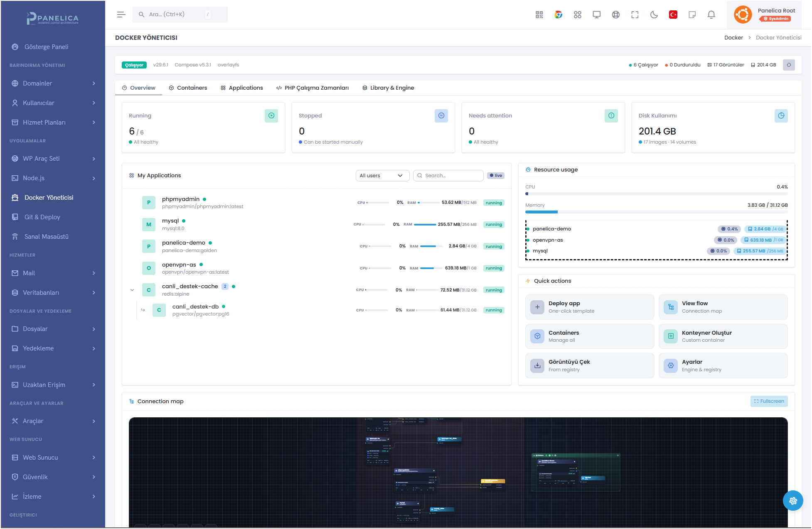Click the Deploy app plus icon
This screenshot has height=529, width=812.
click(537, 307)
